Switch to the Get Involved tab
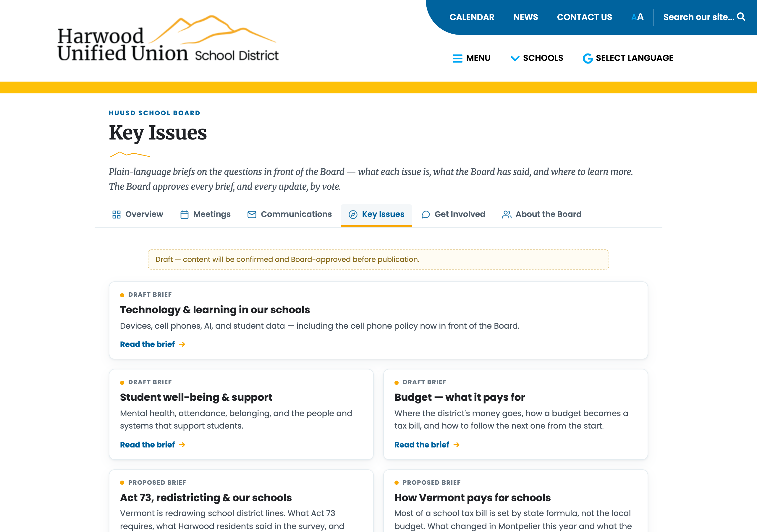The height and width of the screenshot is (532, 757). (x=453, y=215)
